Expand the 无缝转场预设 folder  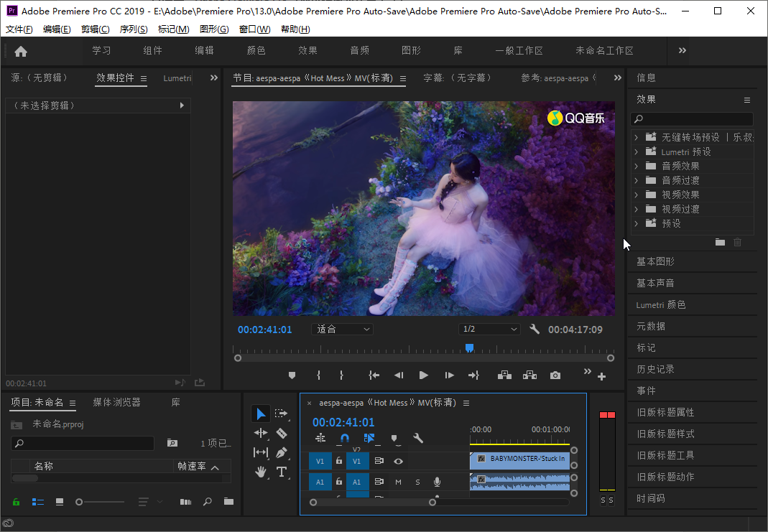click(x=637, y=138)
